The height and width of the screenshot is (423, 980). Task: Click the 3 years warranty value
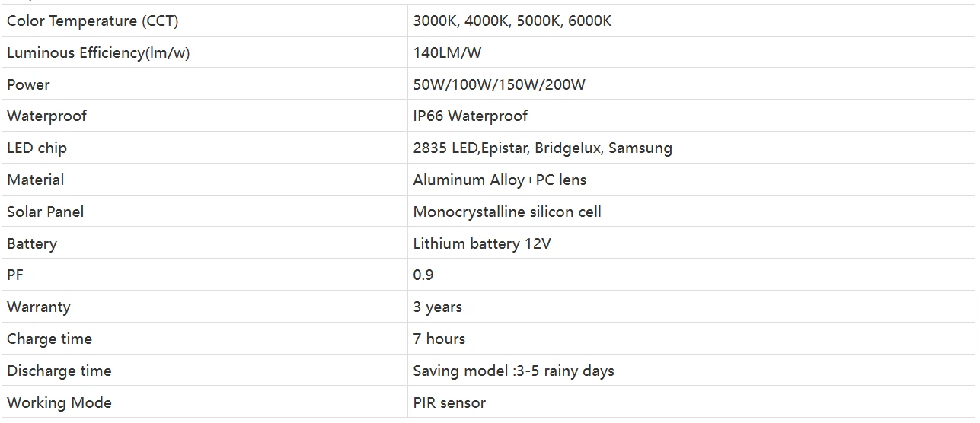click(437, 307)
